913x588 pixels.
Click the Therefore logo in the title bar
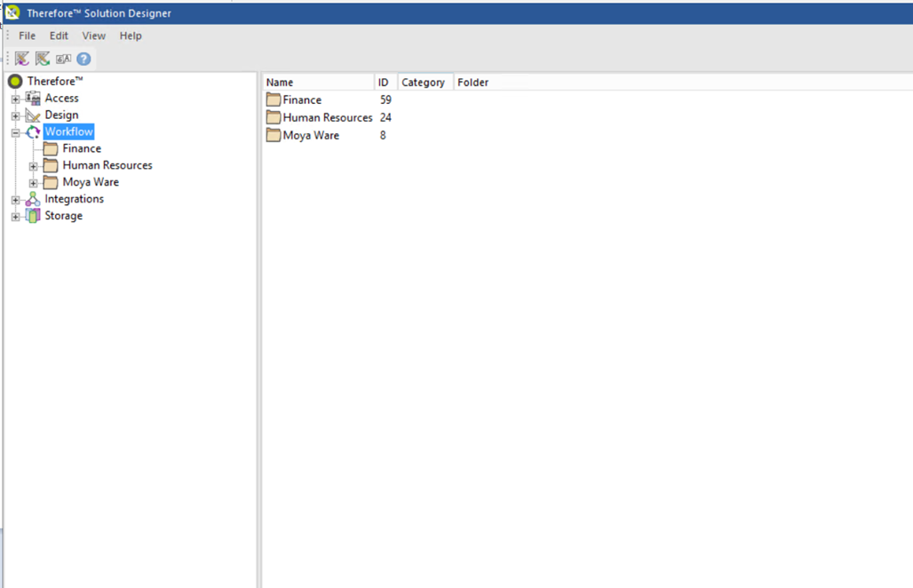[x=11, y=12]
